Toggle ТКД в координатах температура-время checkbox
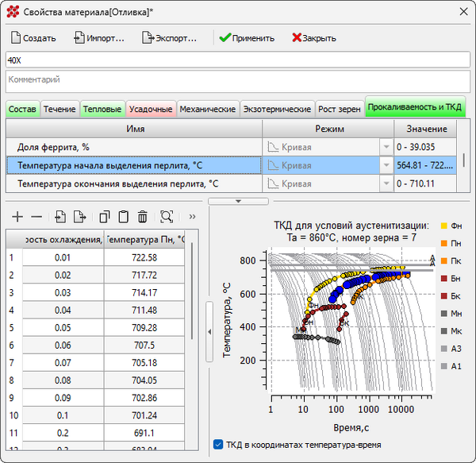The image size is (476, 463). pyautogui.click(x=218, y=445)
